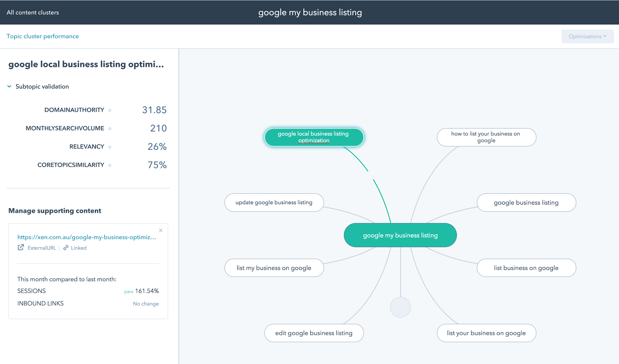Click the CORETOPICSIMILARITY info circle
Image resolution: width=619 pixels, height=364 pixels.
(x=109, y=165)
